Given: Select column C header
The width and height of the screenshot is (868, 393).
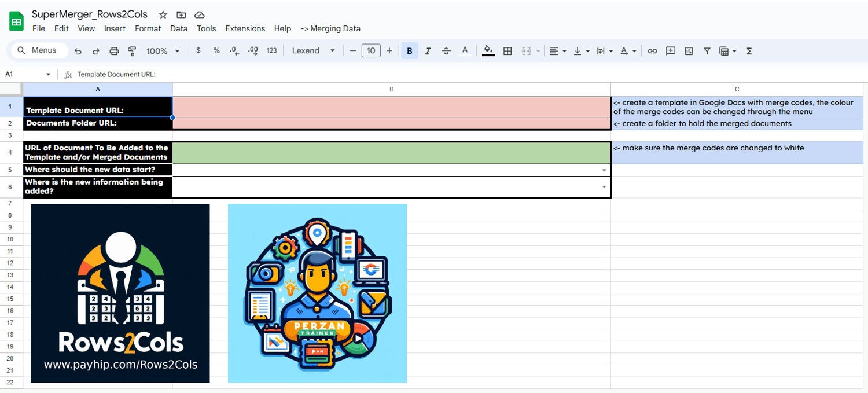Looking at the screenshot, I should tap(737, 89).
